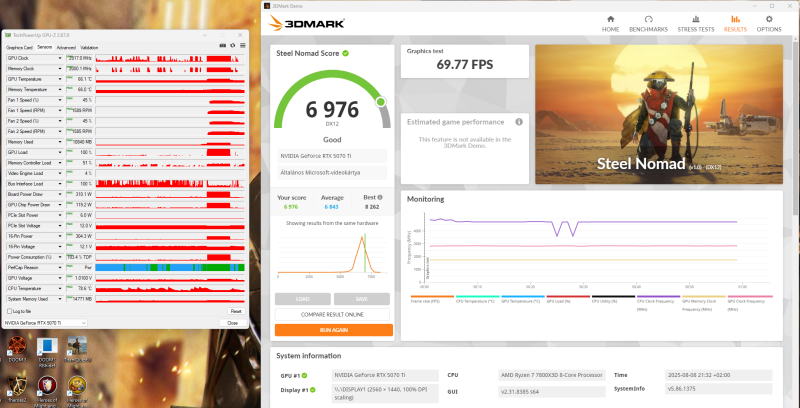This screenshot has width=800, height=408.
Task: Click the Close button in GPU-Z
Action: (x=232, y=323)
